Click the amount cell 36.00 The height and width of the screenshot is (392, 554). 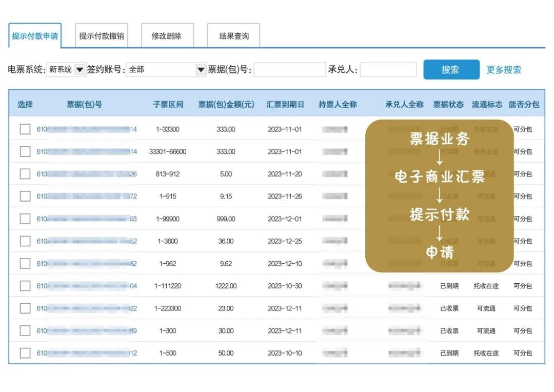pos(226,241)
